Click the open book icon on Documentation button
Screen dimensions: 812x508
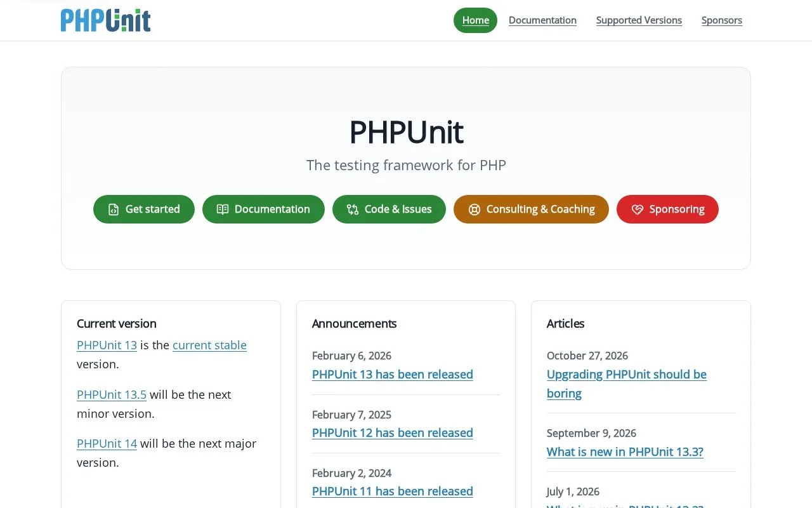pyautogui.click(x=223, y=210)
